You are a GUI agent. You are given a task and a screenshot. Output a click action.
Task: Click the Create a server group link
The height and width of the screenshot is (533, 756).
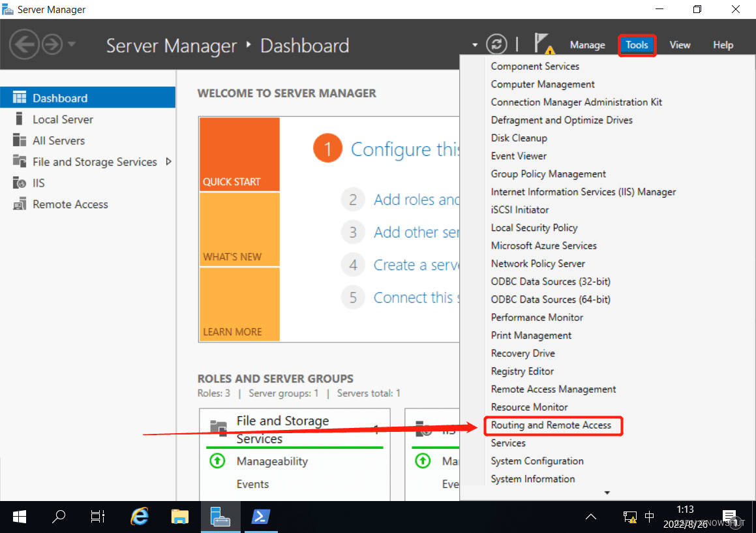click(x=417, y=265)
